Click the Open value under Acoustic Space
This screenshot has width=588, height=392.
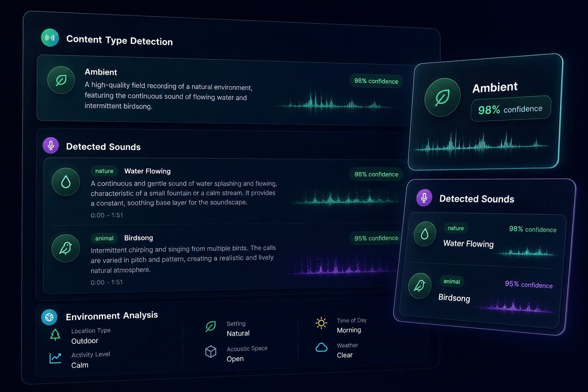coord(235,359)
